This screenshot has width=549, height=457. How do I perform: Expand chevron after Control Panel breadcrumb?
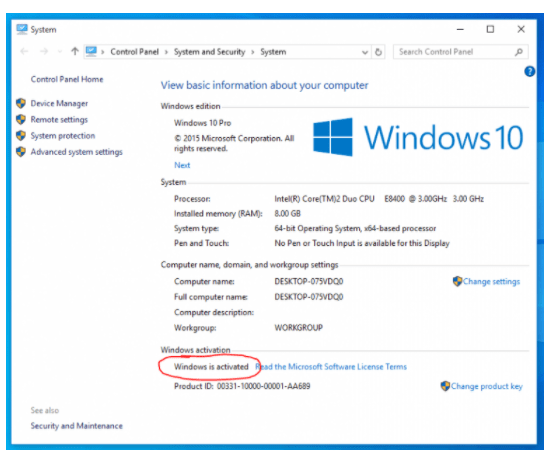(166, 52)
